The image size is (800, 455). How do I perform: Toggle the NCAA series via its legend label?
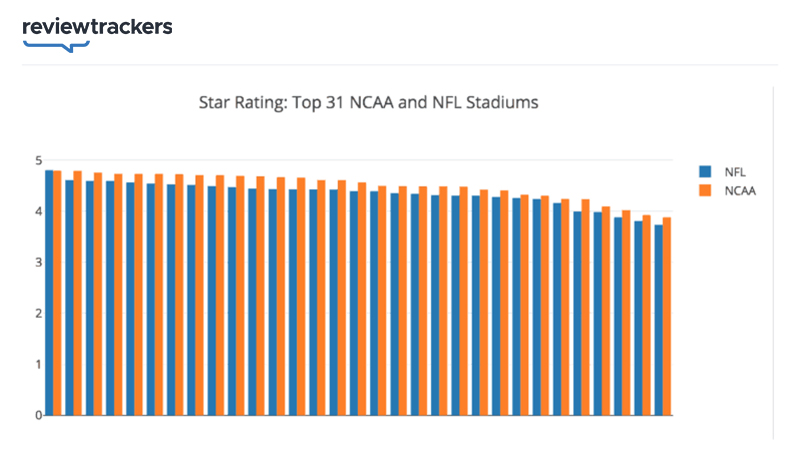click(739, 188)
